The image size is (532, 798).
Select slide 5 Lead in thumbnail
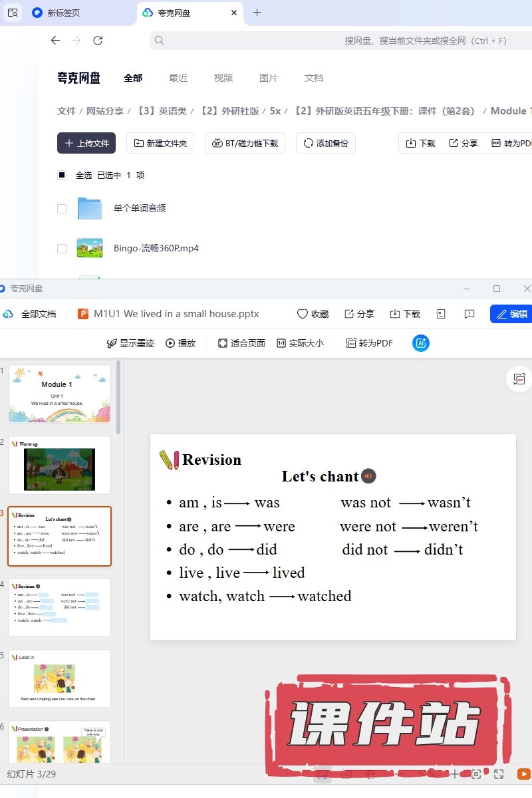tap(59, 678)
